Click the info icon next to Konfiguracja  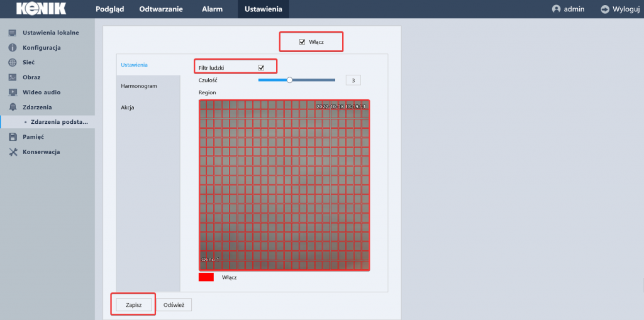[x=12, y=48]
